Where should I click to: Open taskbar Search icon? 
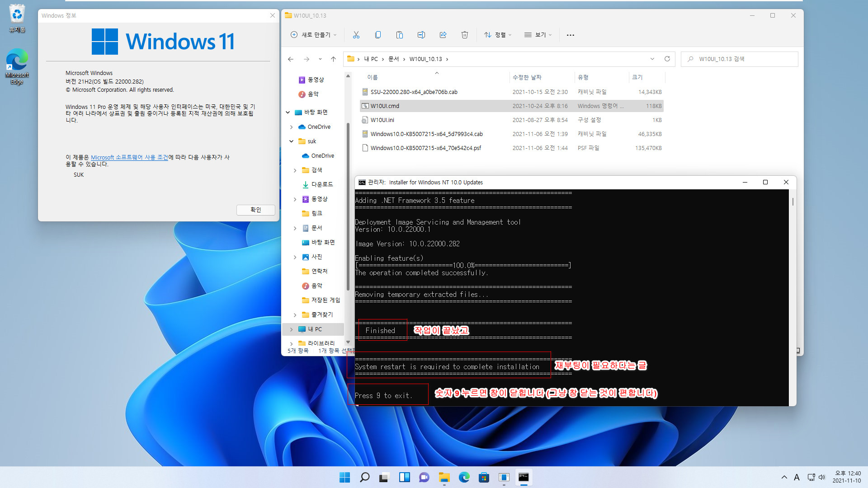pyautogui.click(x=364, y=477)
